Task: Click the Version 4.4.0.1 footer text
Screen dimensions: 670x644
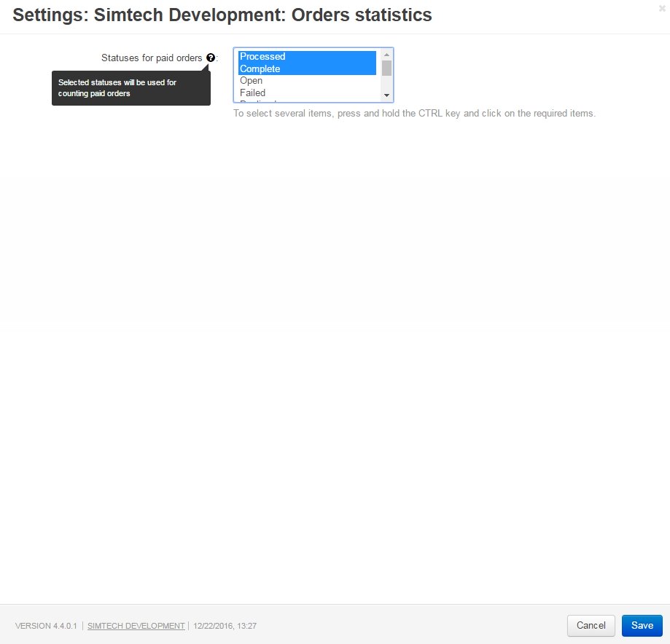Action: point(46,626)
